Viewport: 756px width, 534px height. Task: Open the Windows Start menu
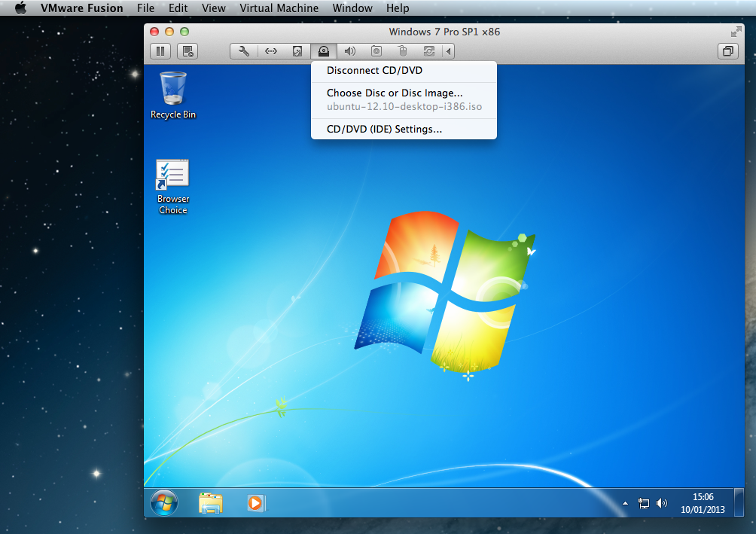pyautogui.click(x=164, y=502)
